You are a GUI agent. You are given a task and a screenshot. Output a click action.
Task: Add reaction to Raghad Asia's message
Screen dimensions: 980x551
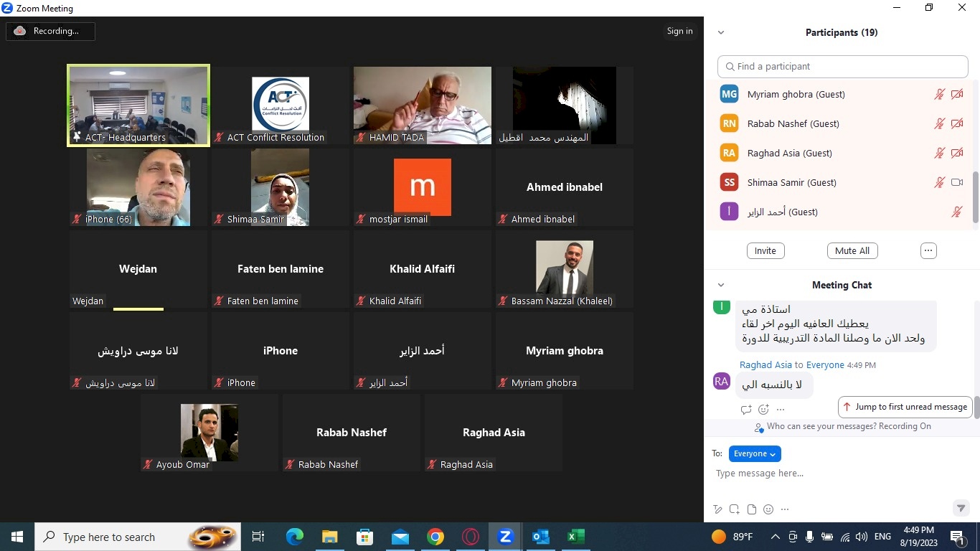click(763, 410)
